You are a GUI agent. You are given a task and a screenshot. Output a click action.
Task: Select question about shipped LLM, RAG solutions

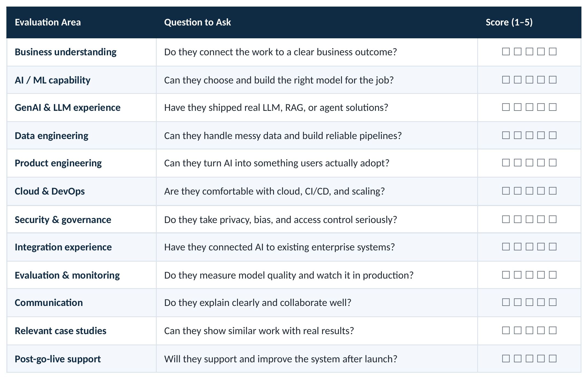[276, 108]
